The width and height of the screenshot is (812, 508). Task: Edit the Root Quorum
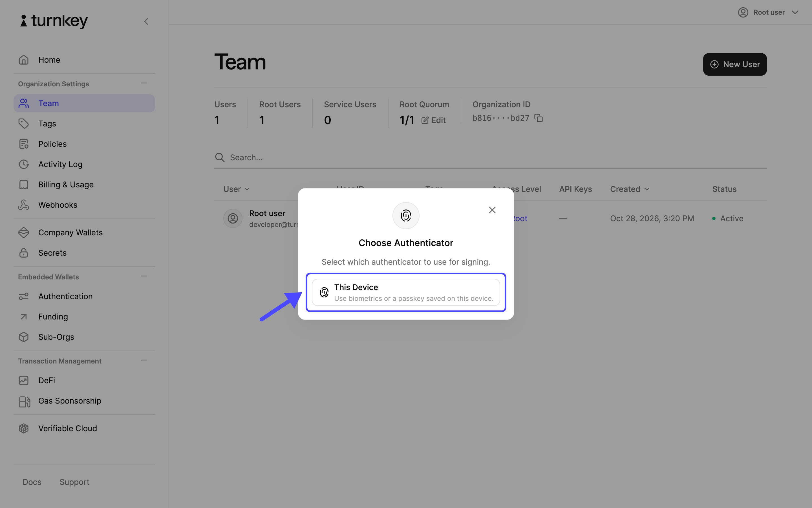(x=434, y=120)
